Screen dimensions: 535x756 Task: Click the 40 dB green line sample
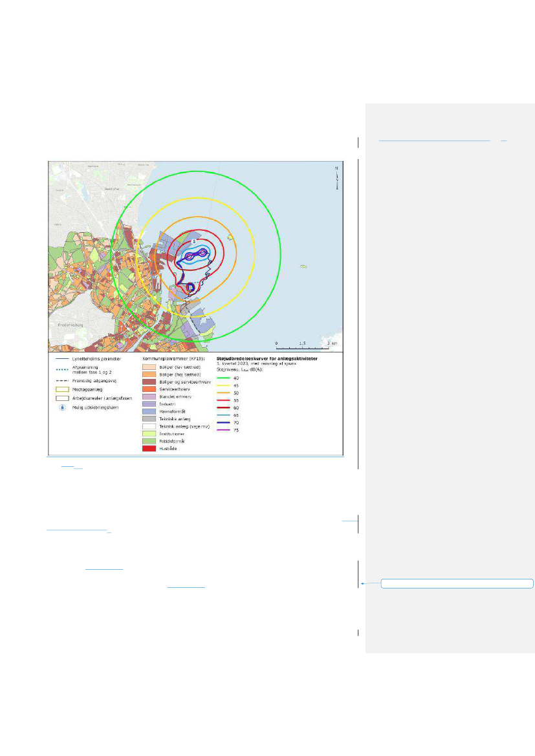223,378
